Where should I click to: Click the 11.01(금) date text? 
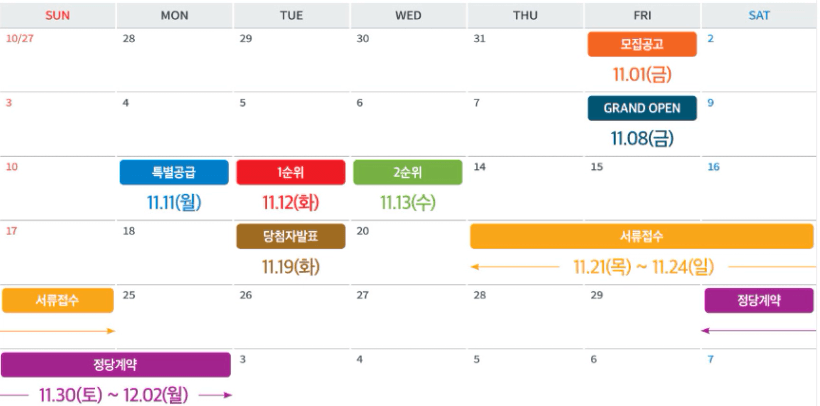[641, 74]
